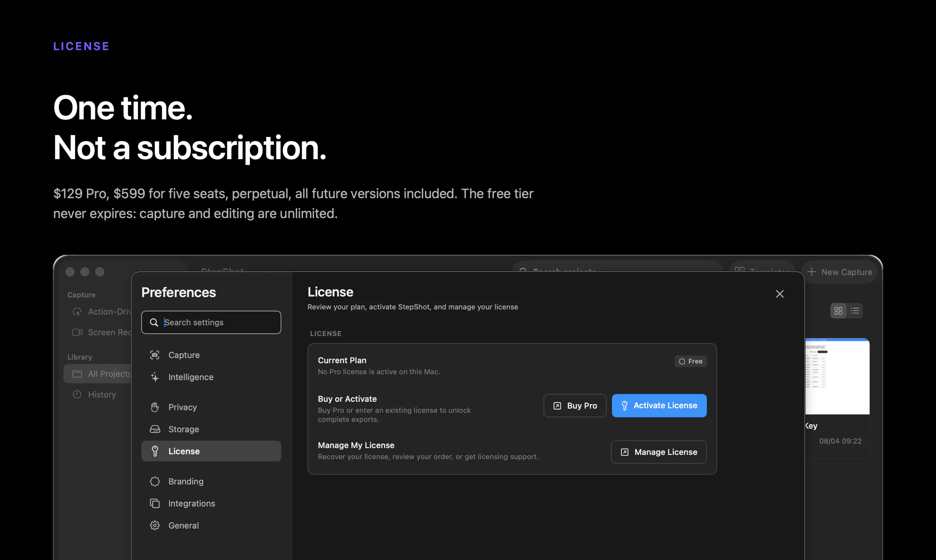Click the General gear icon
This screenshot has height=560, width=936.
tap(155, 525)
